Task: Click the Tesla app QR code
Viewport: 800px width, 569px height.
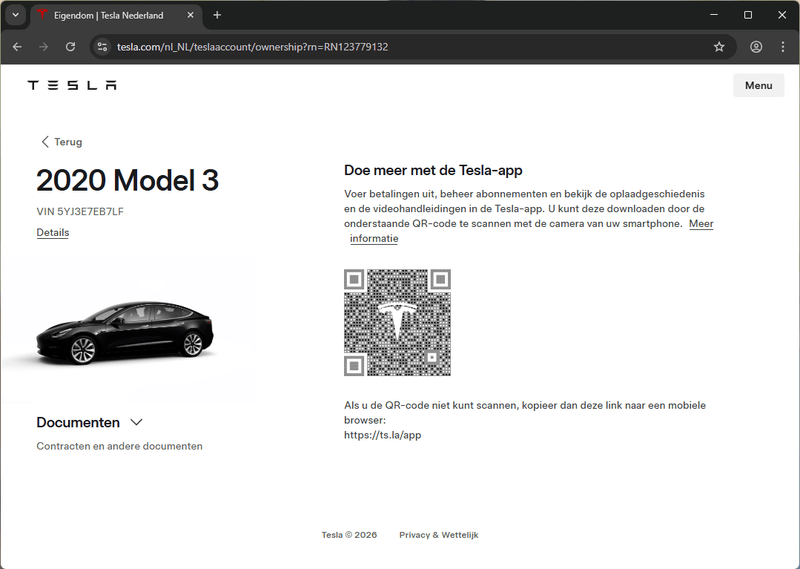Action: pos(397,323)
